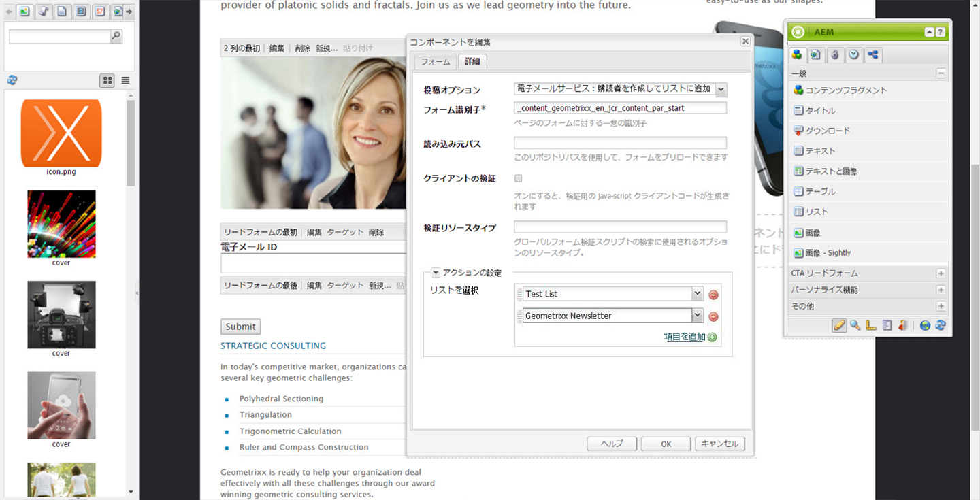This screenshot has height=500, width=980.
Task: Switch content finder to grid view
Action: [108, 80]
